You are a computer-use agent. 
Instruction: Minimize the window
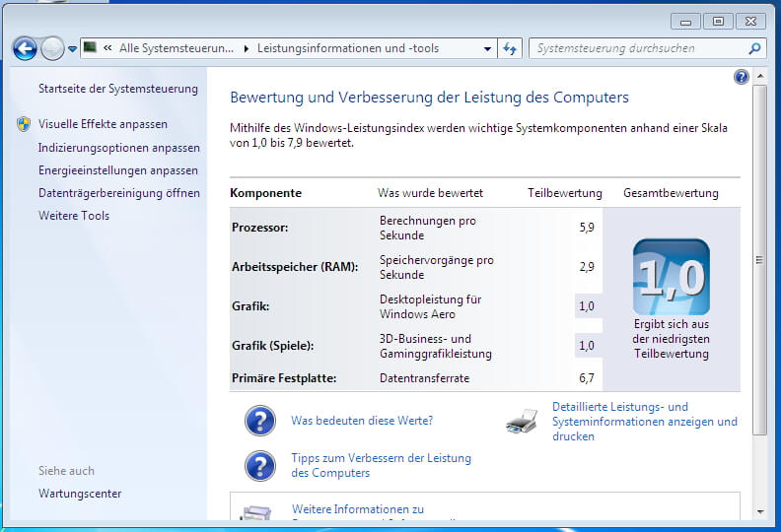pyautogui.click(x=686, y=22)
